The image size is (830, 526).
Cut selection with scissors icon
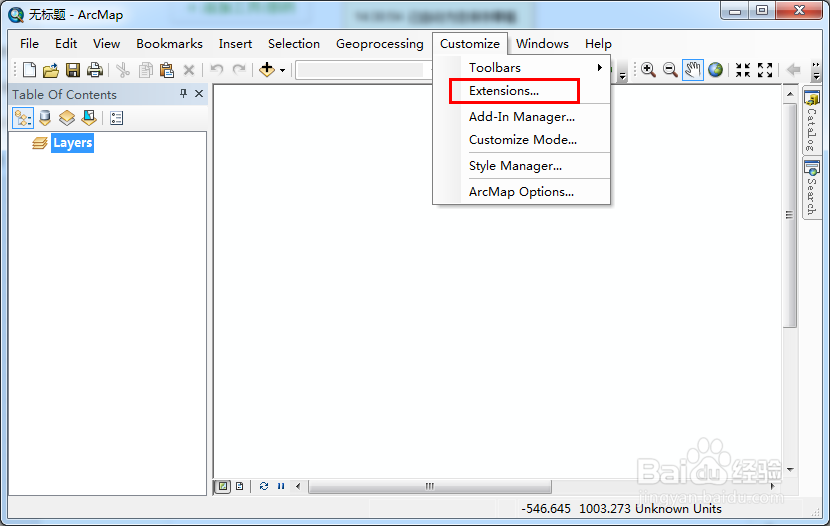pos(123,70)
